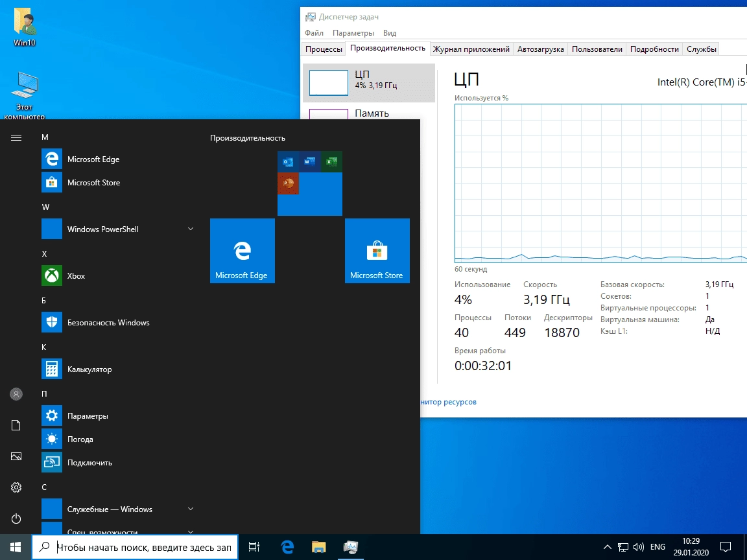Switch to the Автозагрузка tab
Image resolution: width=747 pixels, height=560 pixels.
click(540, 49)
